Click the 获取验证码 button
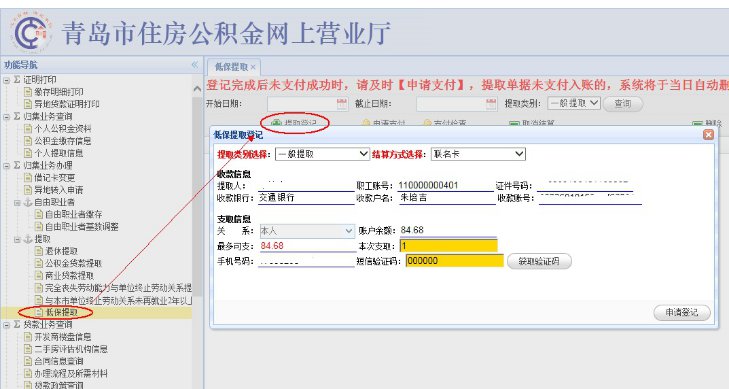 click(x=539, y=261)
